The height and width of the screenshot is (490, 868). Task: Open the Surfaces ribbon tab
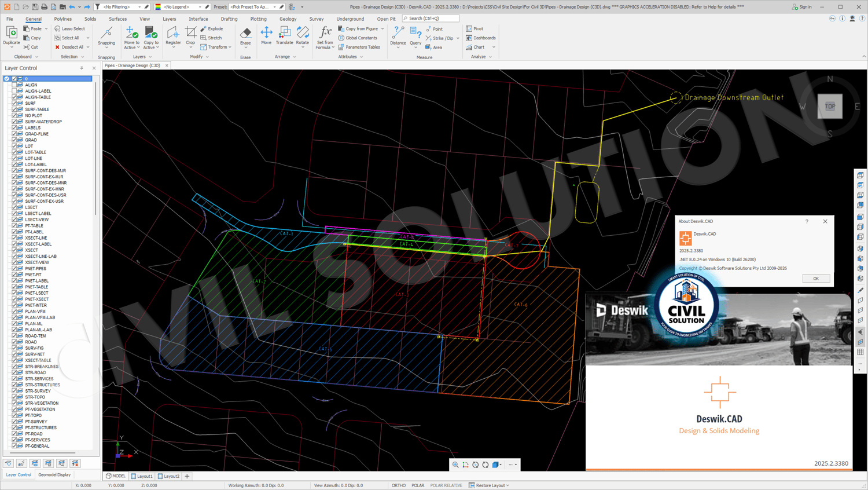(117, 19)
